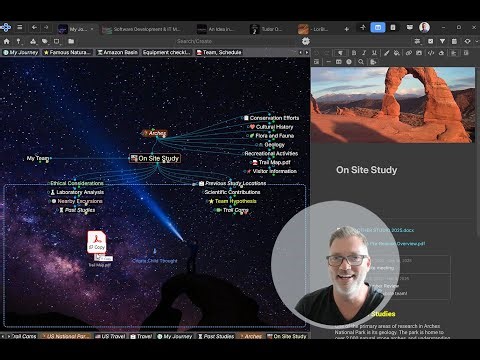
Task: Switch to Tudor D... brain tab
Action: click(x=266, y=29)
